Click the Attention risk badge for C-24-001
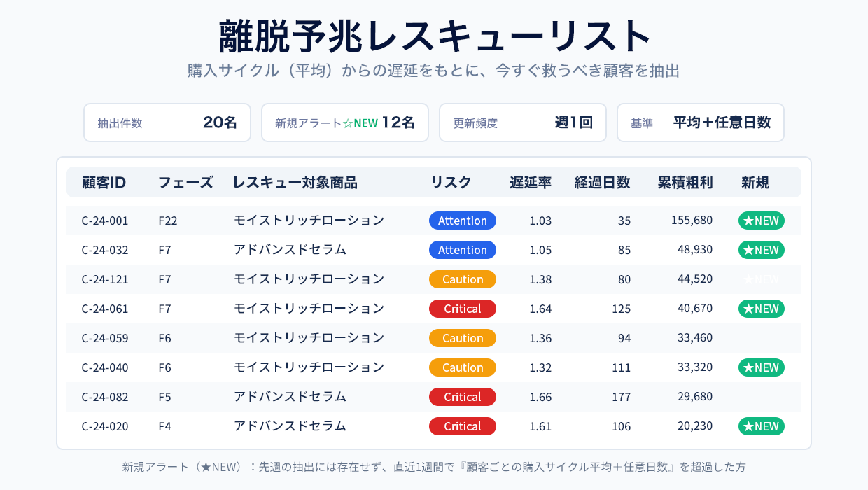The image size is (868, 490). point(462,220)
